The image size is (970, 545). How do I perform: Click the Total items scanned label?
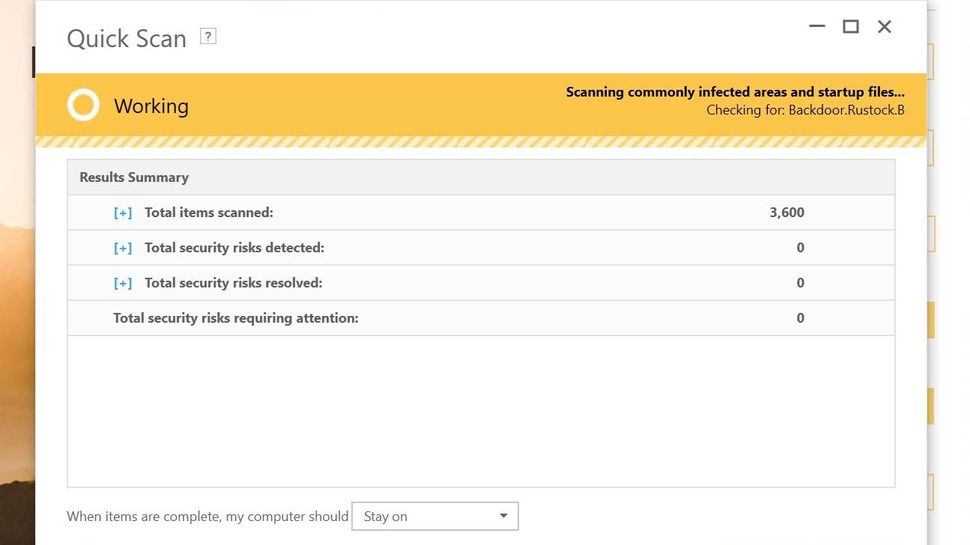coord(209,213)
